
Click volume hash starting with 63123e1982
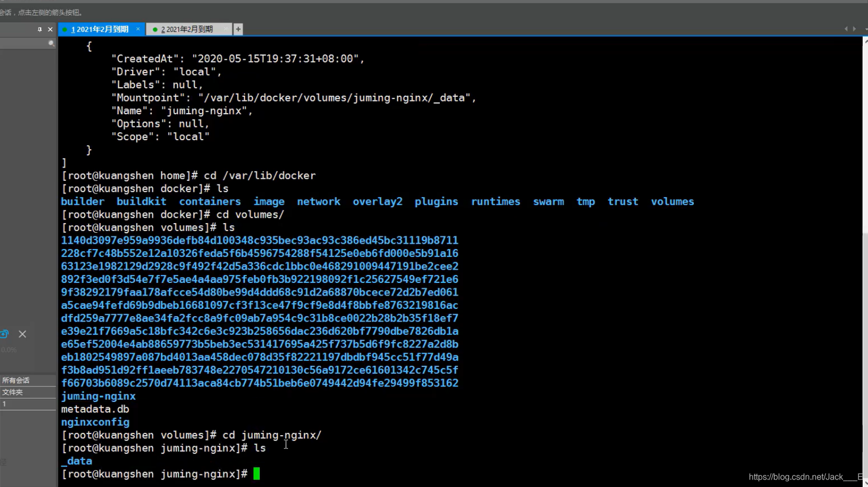coord(260,267)
